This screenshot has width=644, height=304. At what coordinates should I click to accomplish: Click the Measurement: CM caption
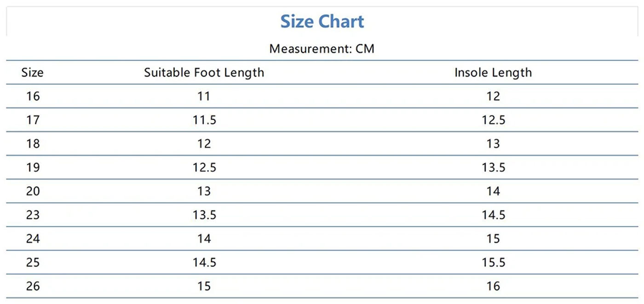[322, 49]
